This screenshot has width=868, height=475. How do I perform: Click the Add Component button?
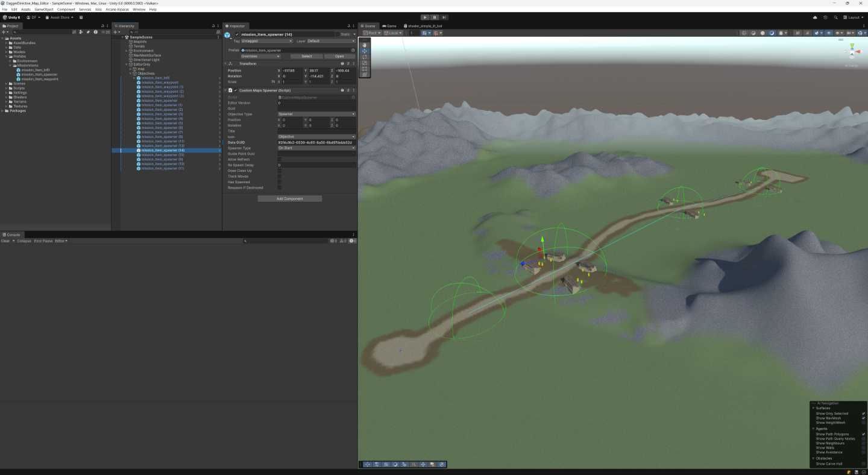tap(289, 198)
